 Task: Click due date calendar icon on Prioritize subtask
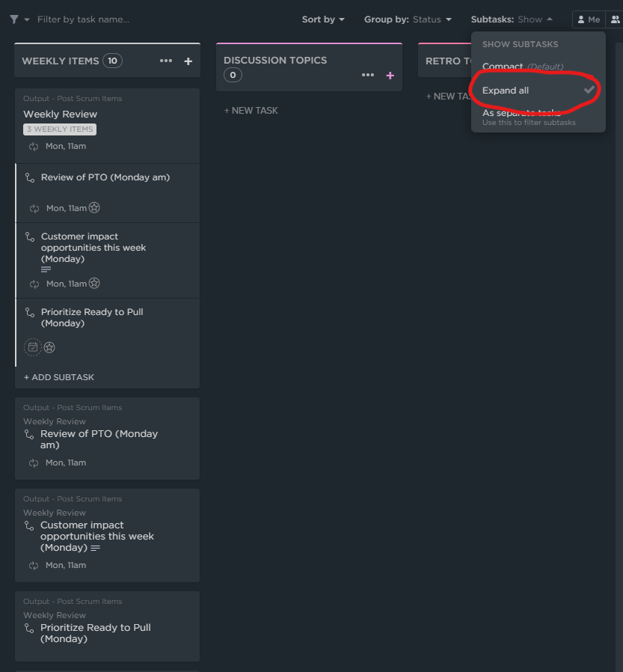click(x=32, y=347)
